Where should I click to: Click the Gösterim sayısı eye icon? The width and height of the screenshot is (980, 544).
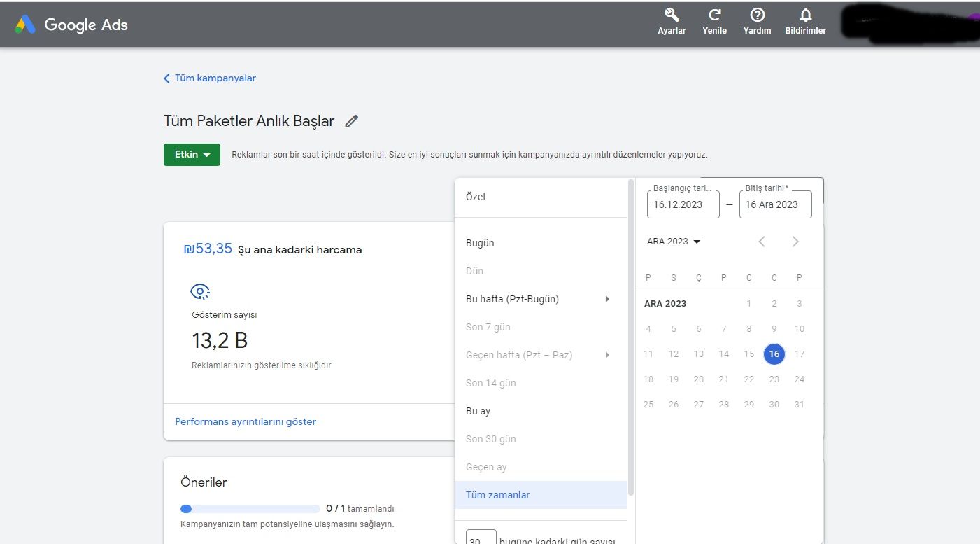tap(200, 291)
